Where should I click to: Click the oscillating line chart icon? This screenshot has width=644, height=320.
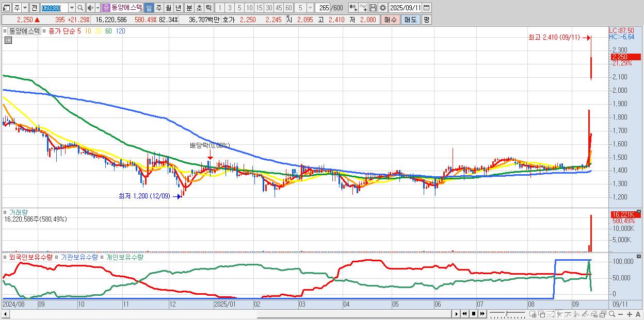pos(577,314)
